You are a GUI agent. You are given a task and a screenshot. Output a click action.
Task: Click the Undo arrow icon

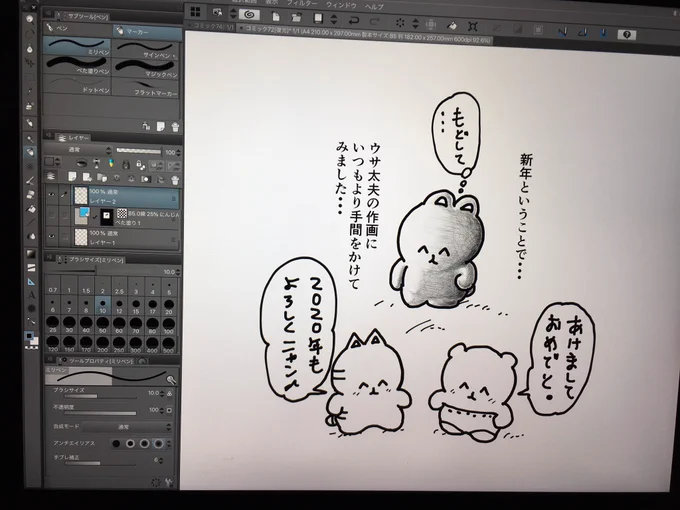(x=354, y=20)
